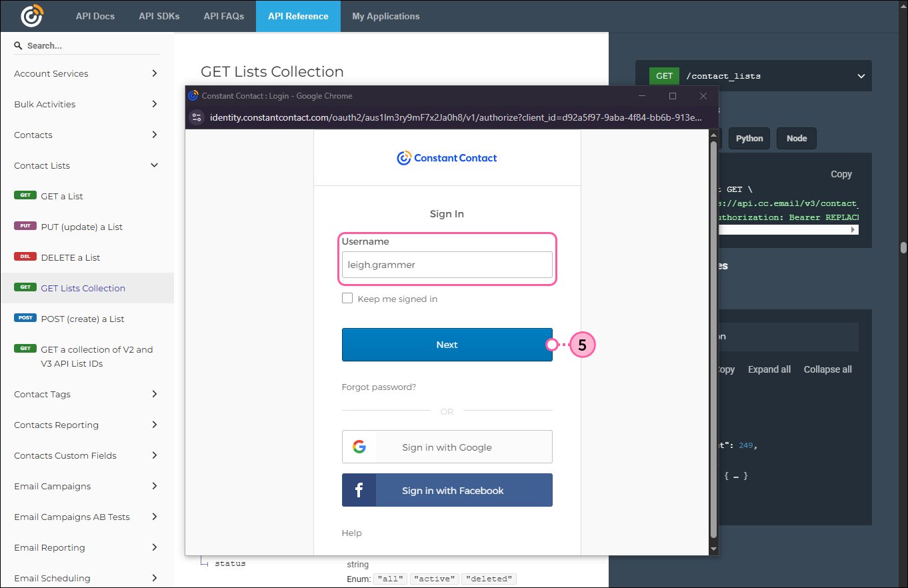
Task: Click Expand all in response panel
Action: pos(769,369)
